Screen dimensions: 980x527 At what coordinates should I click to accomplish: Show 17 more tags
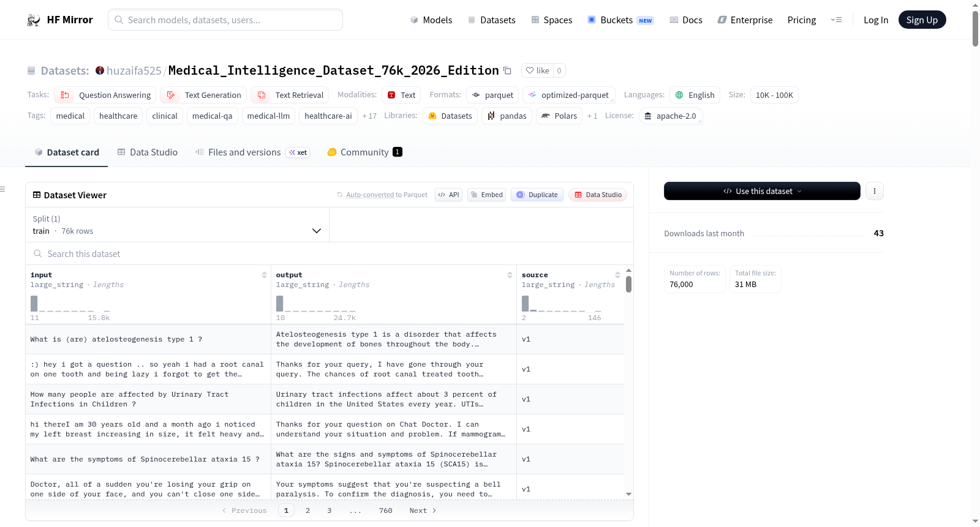[369, 116]
